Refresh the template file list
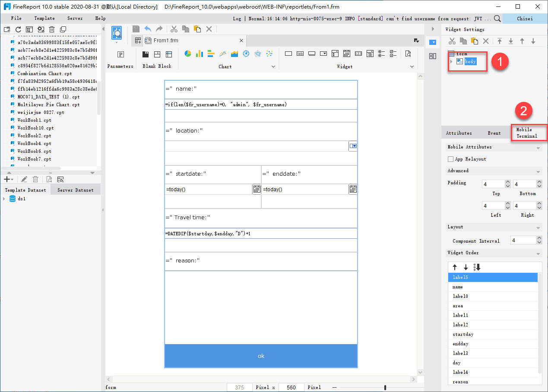 click(18, 29)
